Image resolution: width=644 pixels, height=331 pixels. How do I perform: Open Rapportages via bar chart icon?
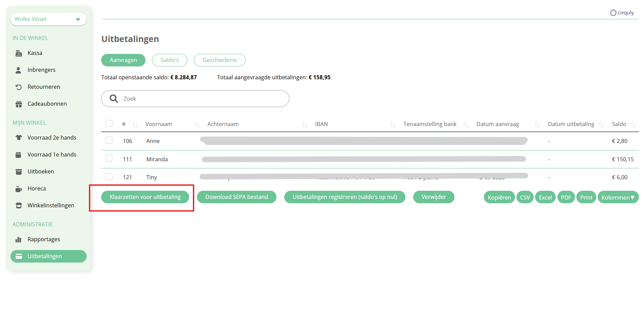pos(19,240)
